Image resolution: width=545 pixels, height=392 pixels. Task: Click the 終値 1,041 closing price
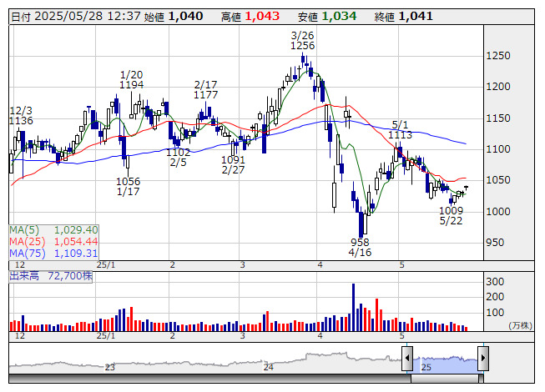click(404, 17)
